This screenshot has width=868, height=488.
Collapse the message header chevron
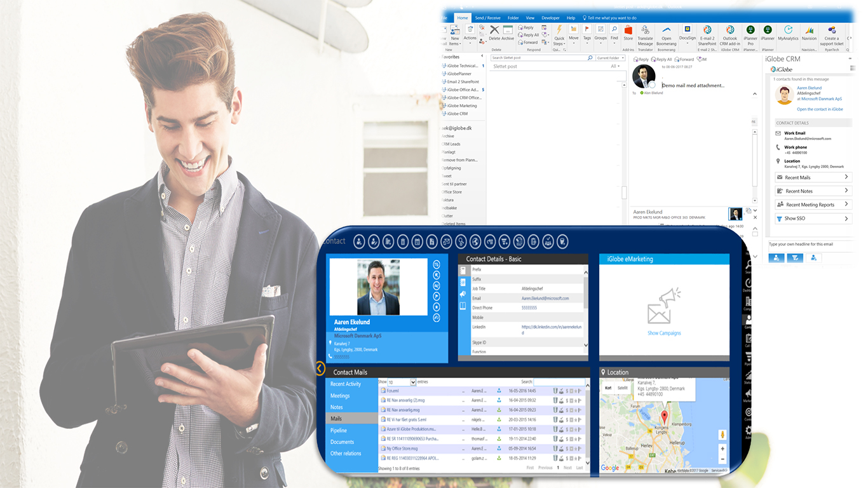pos(755,94)
